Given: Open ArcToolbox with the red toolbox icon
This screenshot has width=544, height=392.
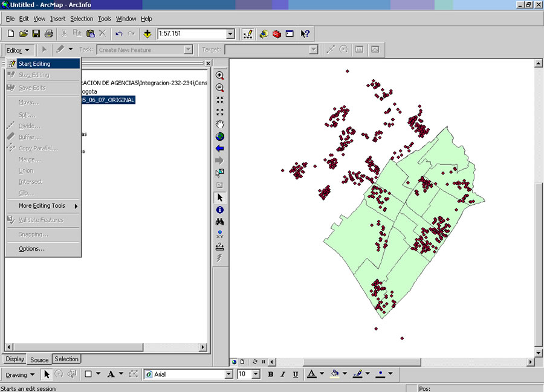Looking at the screenshot, I should 277,34.
